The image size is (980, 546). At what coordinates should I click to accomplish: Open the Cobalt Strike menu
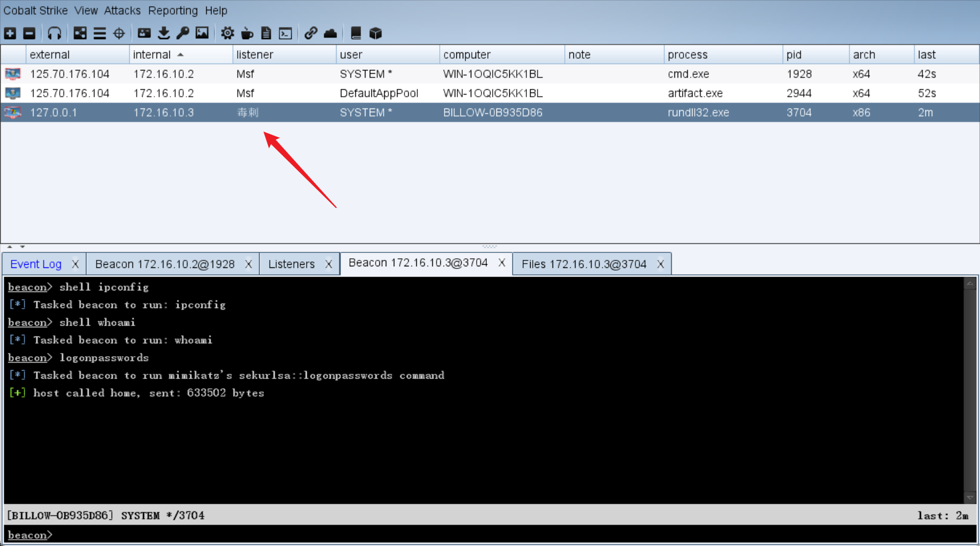35,10
